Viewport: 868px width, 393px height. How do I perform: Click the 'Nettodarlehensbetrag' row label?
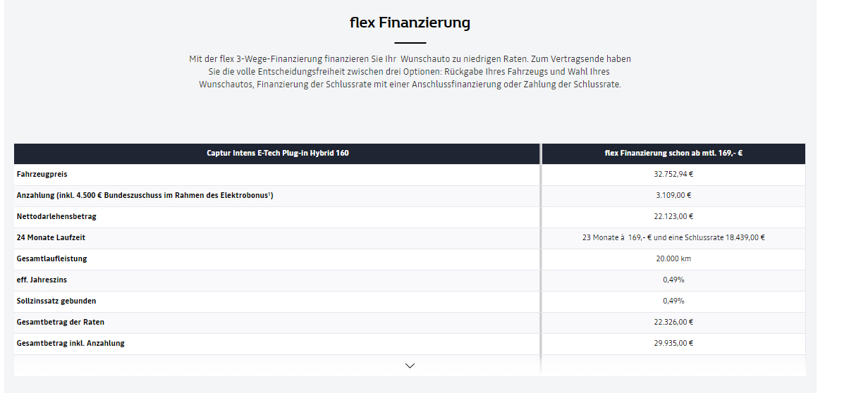click(56, 216)
